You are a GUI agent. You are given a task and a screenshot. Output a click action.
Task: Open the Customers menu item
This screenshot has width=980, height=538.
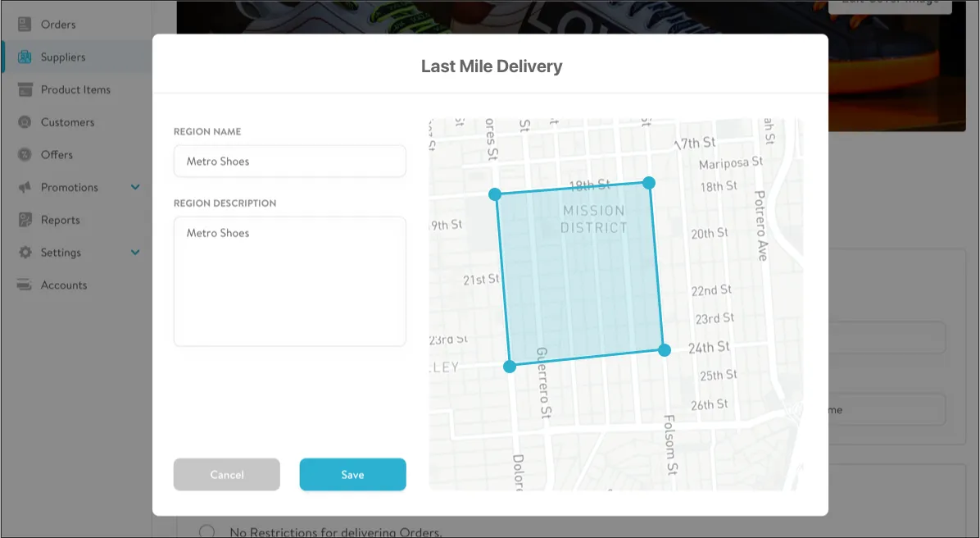coord(67,122)
